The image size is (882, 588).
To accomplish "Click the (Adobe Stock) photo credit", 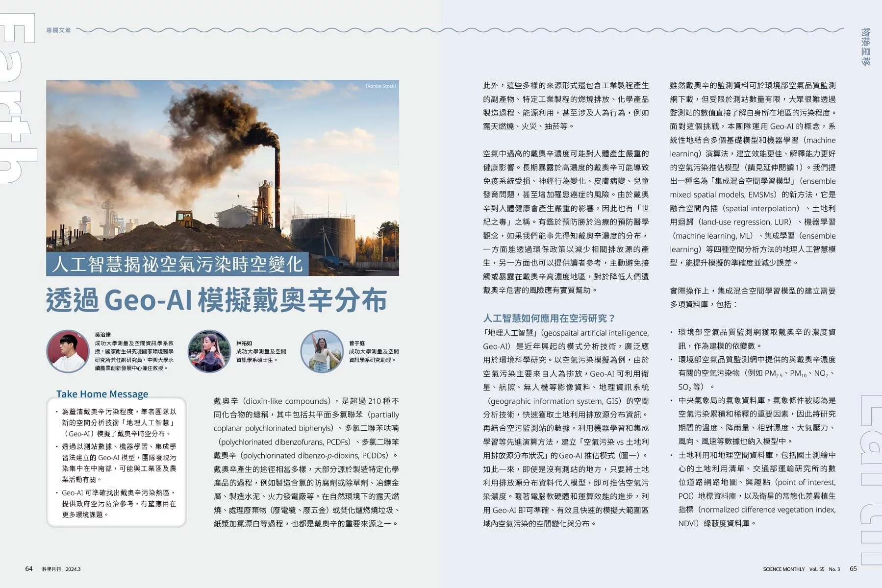I will tap(381, 86).
